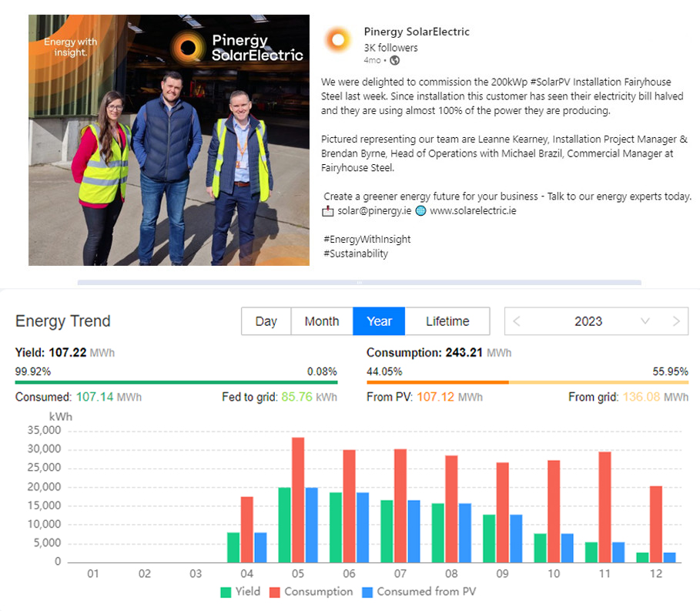
Task: Click the April blue consumed from PV bar
Action: click(260, 547)
